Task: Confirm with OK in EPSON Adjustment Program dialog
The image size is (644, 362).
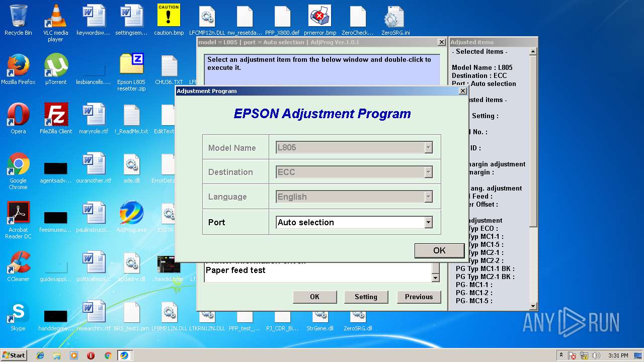Action: [x=439, y=250]
